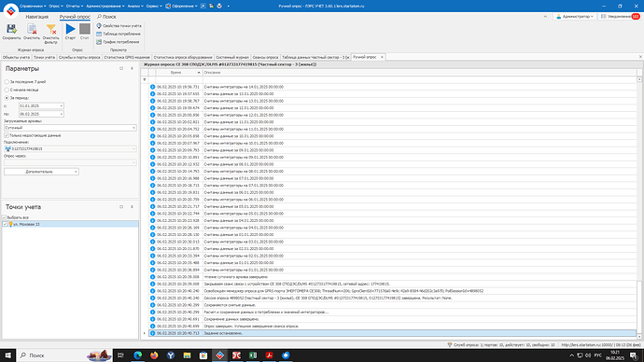Open the Точки учета document tab
The width and height of the screenshot is (644, 362).
(45, 57)
